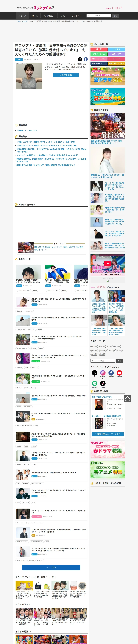Viewport: 138px width, 644px height.
Task: Open official X account icon
Action: point(95,373)
